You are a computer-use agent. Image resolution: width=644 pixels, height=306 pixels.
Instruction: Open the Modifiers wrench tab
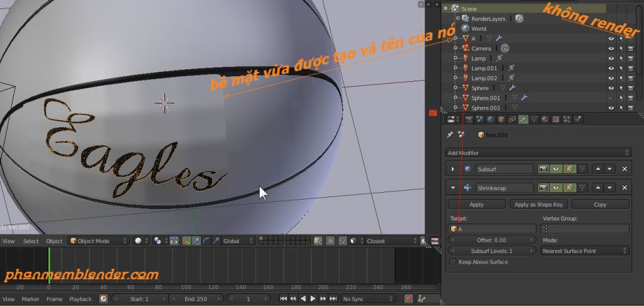[x=523, y=120]
